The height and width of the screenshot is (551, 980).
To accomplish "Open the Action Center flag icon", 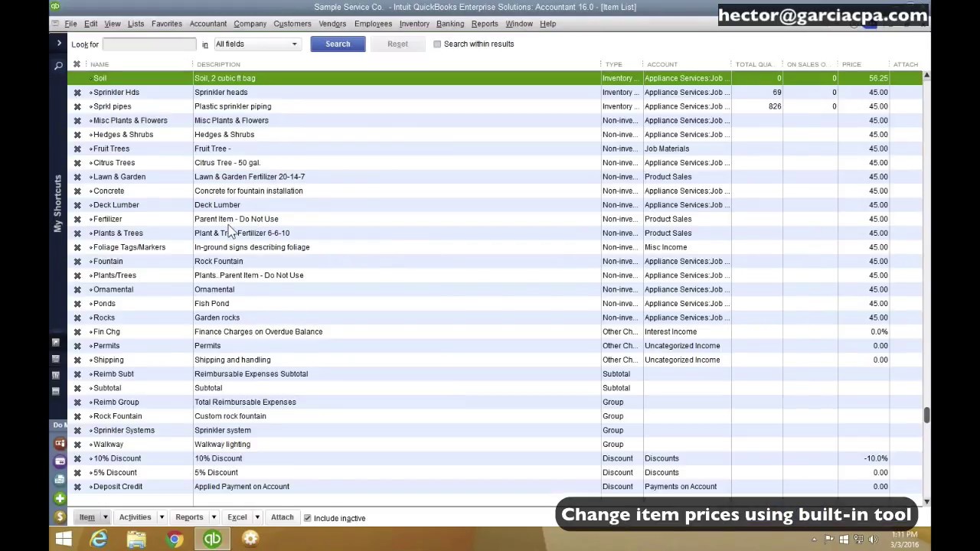I will pos(830,540).
